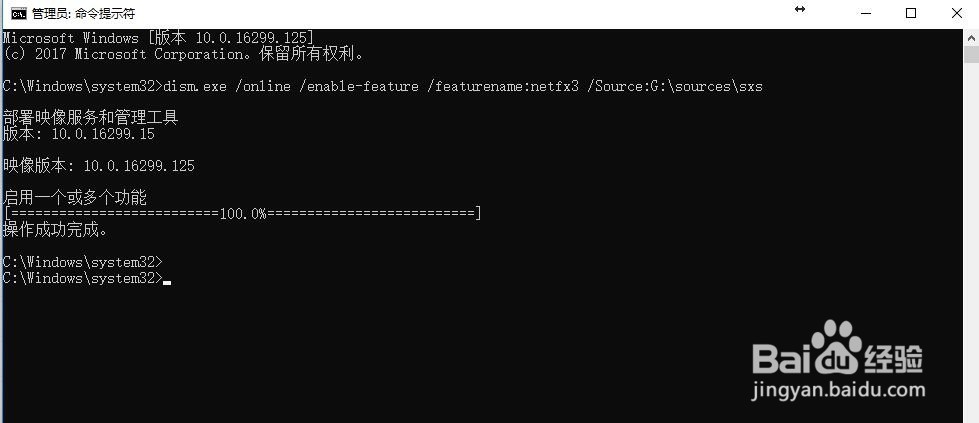The width and height of the screenshot is (979, 423).
Task: Click the 100.0% progress bar line
Action: tap(242, 214)
